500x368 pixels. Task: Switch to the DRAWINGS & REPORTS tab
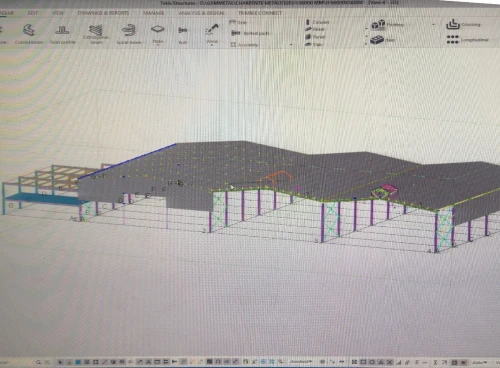click(103, 13)
